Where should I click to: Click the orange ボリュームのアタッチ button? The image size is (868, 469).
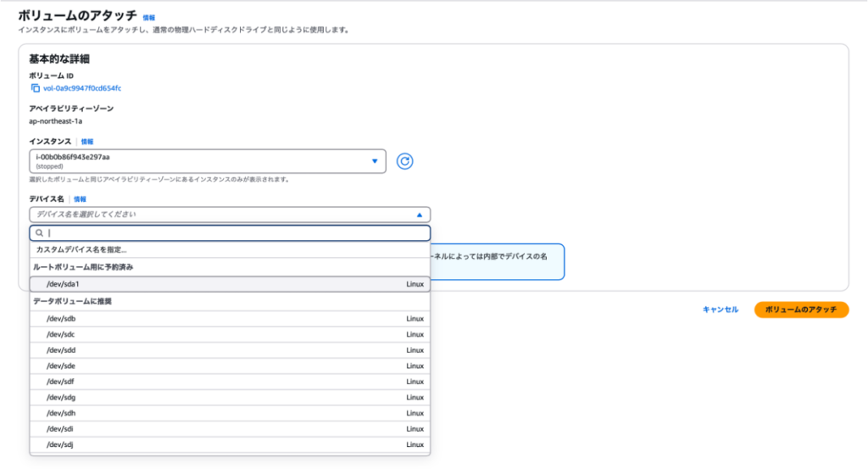pos(801,310)
